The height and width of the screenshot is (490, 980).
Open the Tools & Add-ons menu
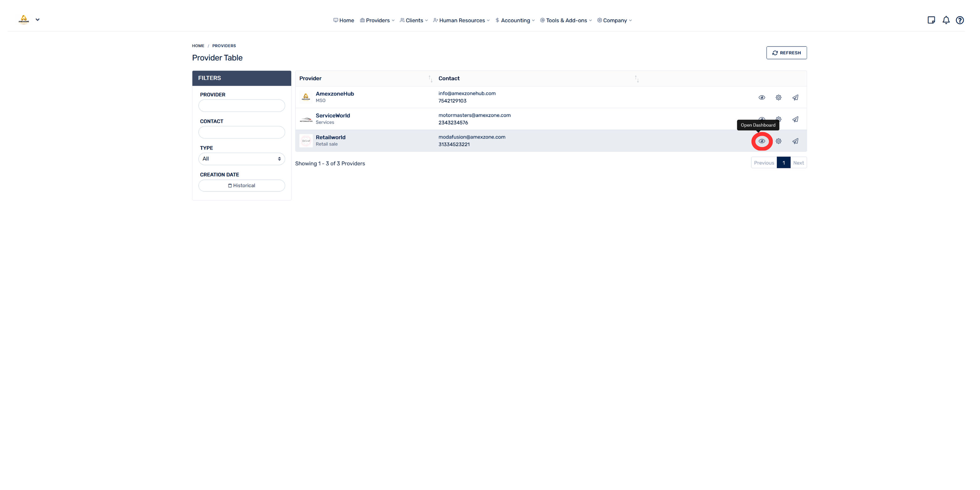pyautogui.click(x=566, y=20)
